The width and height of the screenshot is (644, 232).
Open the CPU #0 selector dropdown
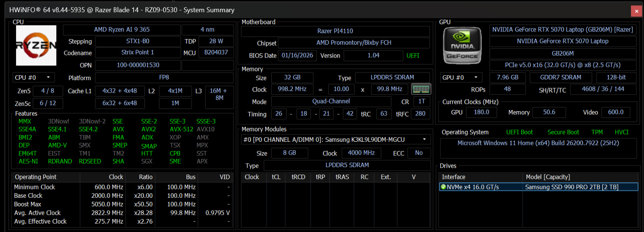(33, 77)
